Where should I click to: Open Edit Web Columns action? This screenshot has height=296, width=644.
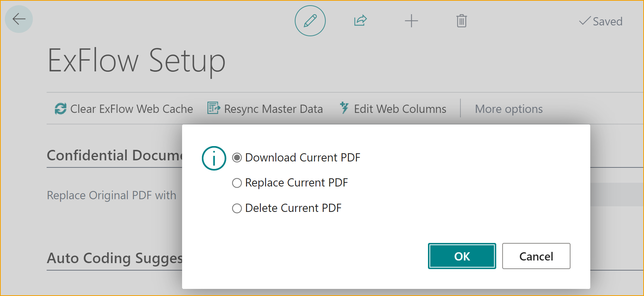point(393,109)
